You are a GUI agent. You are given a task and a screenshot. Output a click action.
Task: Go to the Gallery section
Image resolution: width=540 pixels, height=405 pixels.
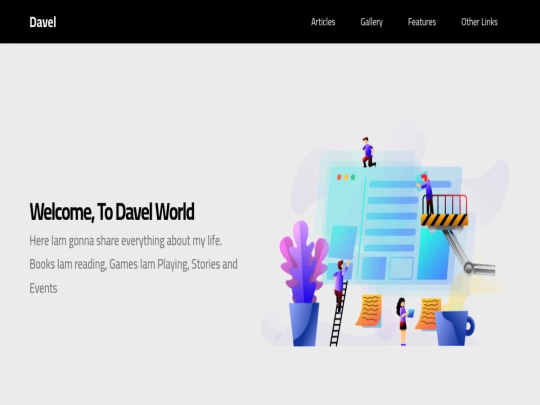(371, 22)
